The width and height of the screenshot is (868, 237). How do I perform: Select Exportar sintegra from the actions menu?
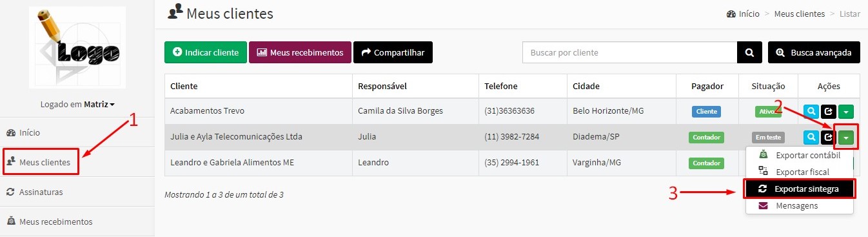pos(800,189)
